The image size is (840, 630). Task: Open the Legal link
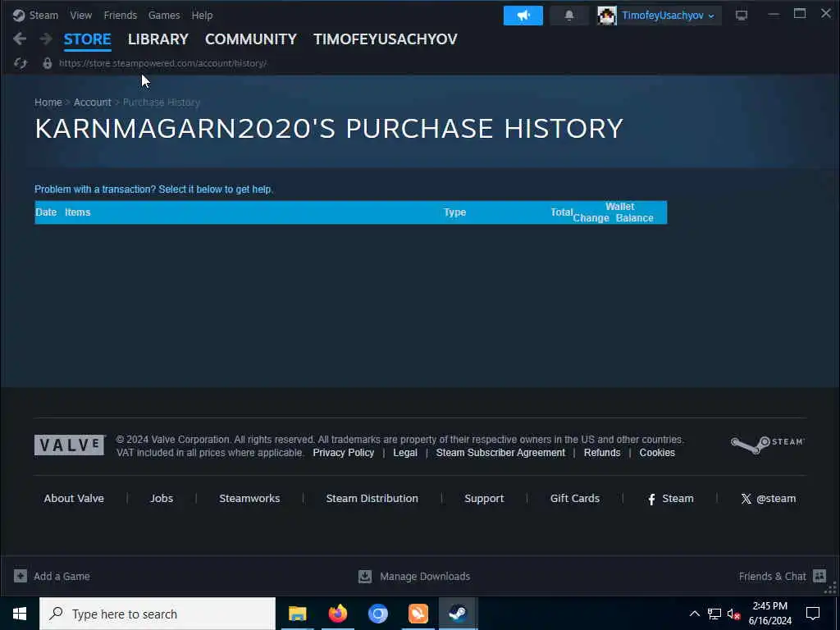click(405, 453)
